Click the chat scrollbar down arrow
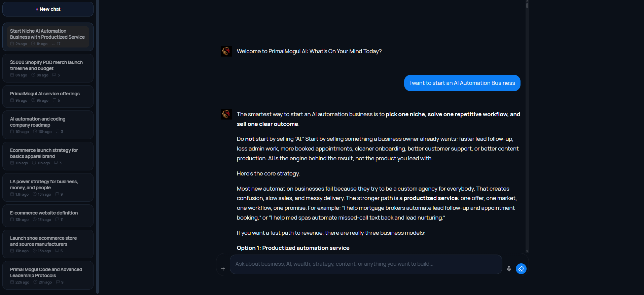This screenshot has height=295, width=644. pos(527,251)
